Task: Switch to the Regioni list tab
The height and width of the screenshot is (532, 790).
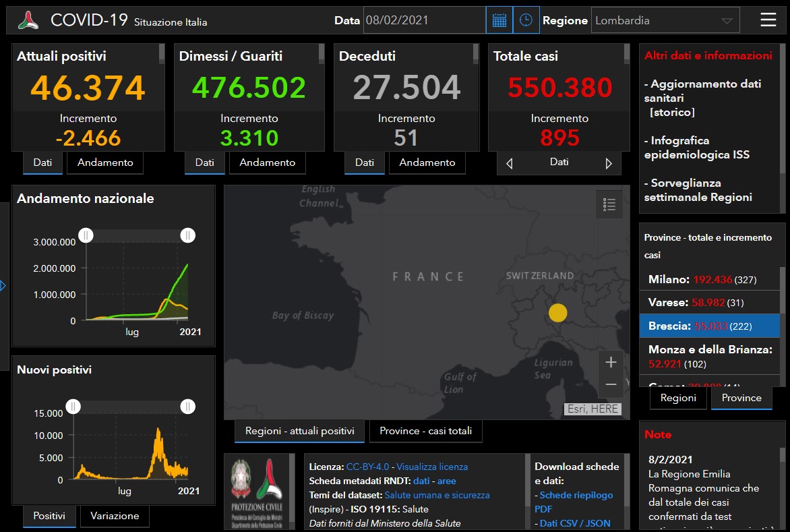Action: (678, 398)
